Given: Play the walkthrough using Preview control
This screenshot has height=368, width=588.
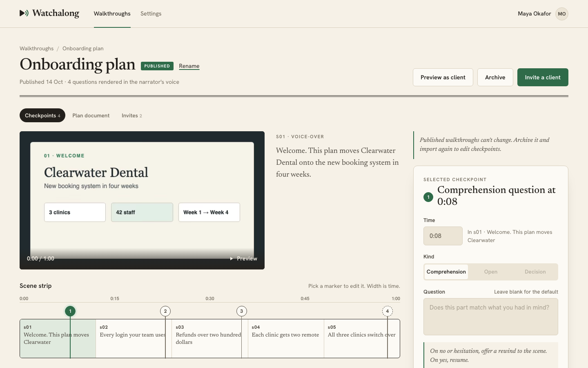Looking at the screenshot, I should (243, 258).
